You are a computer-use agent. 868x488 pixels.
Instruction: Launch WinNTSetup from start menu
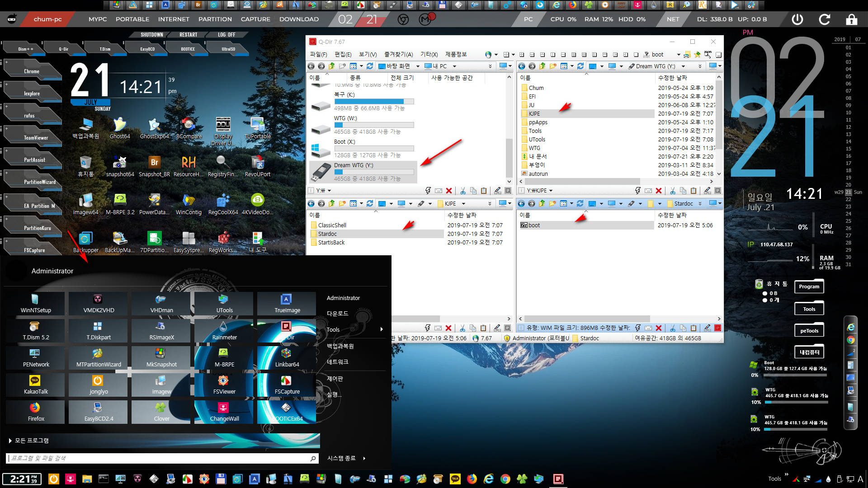click(36, 304)
